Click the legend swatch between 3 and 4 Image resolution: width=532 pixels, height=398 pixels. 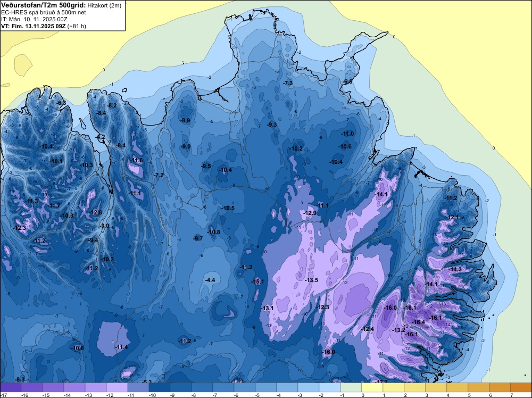tap(436, 387)
